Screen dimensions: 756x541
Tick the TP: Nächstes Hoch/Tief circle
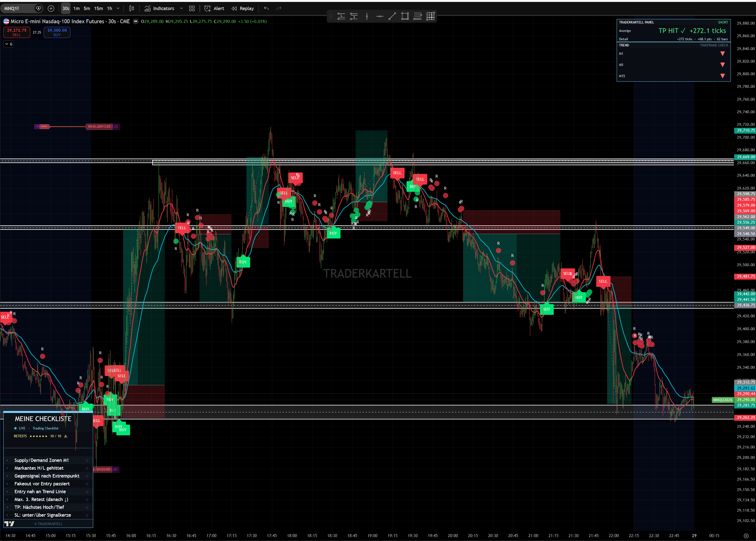[87, 507]
